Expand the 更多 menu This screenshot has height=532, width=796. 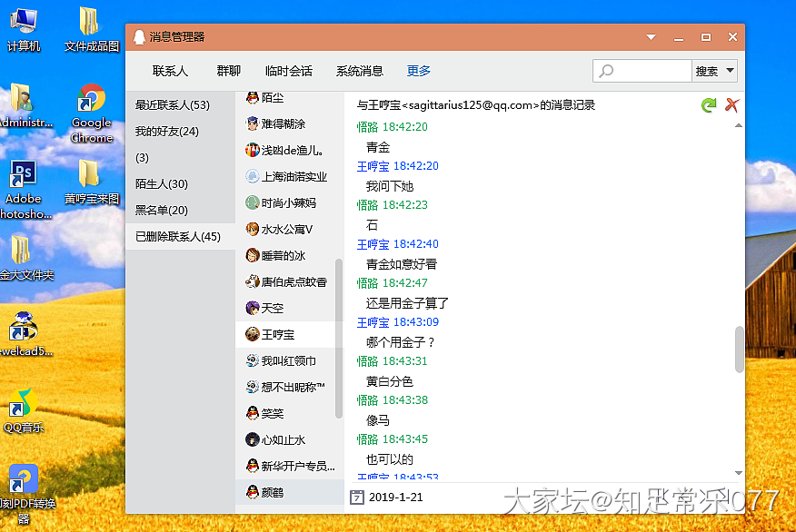pyautogui.click(x=419, y=71)
